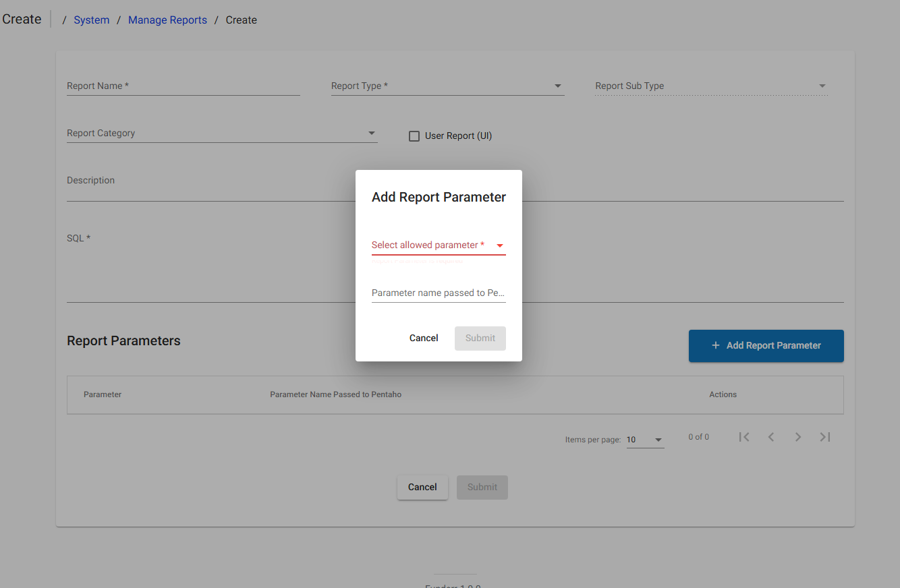Submit the Add Report Parameter dialog
Image resolution: width=900 pixels, height=588 pixels.
click(x=480, y=338)
